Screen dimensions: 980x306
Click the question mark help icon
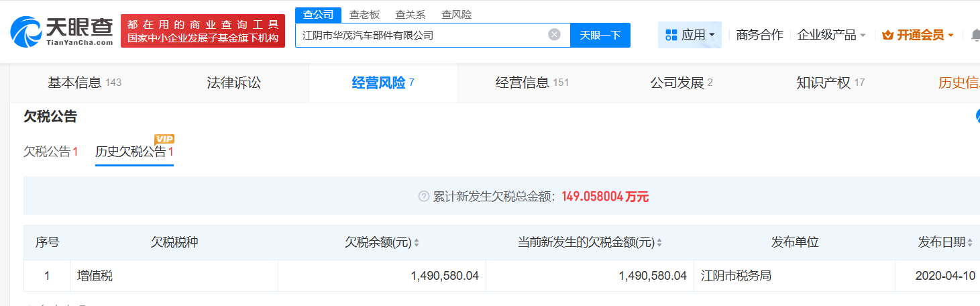423,197
